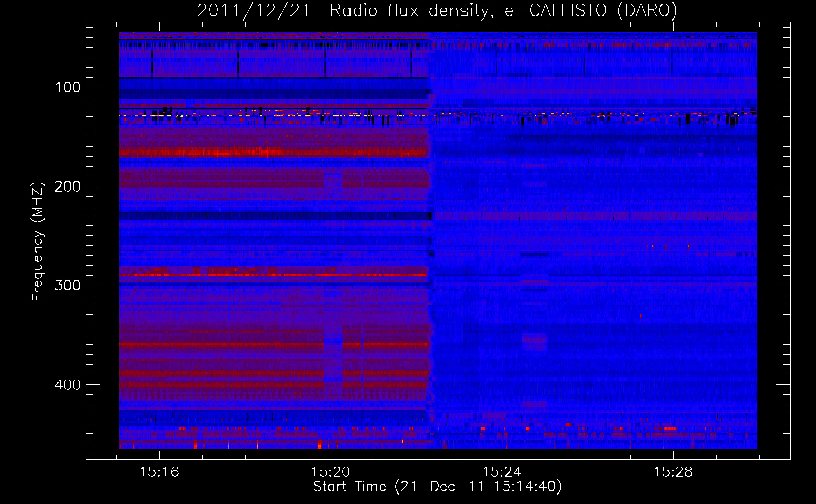
Task: Click the 15:16 time tick label
Action: (x=159, y=472)
